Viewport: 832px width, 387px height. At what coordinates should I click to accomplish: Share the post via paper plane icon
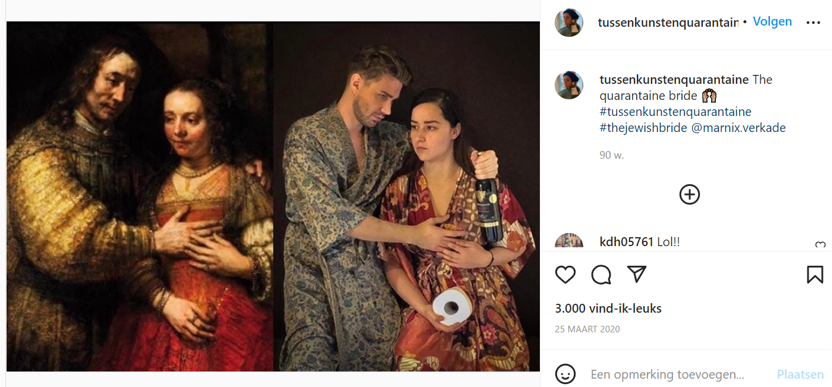coord(636,273)
